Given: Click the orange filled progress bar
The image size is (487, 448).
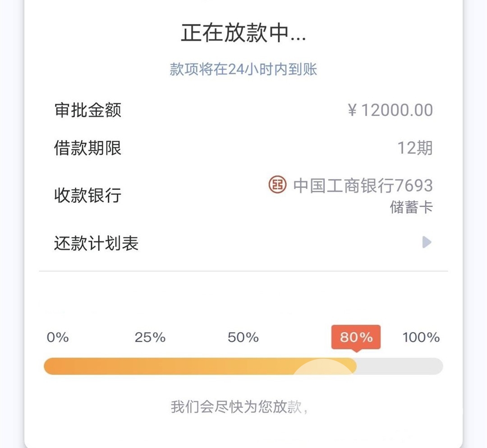Looking at the screenshot, I should [x=200, y=366].
